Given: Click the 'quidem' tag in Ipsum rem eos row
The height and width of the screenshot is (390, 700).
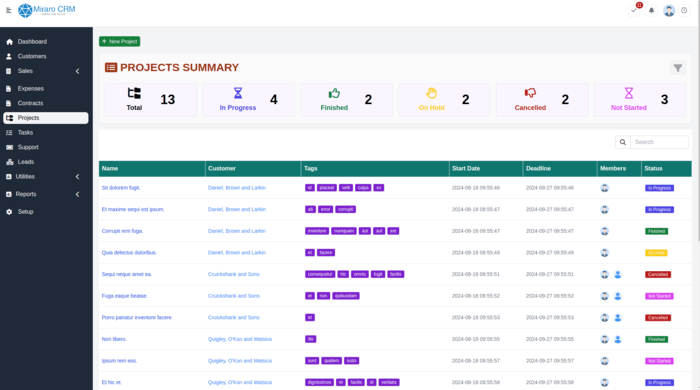Looking at the screenshot, I should (332, 361).
